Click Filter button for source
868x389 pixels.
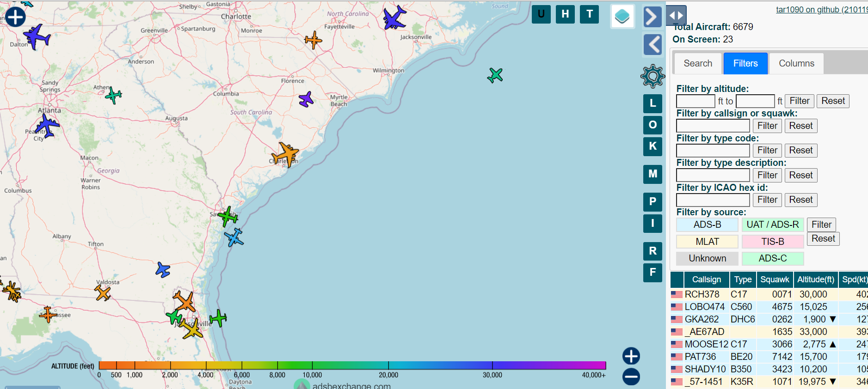click(821, 225)
